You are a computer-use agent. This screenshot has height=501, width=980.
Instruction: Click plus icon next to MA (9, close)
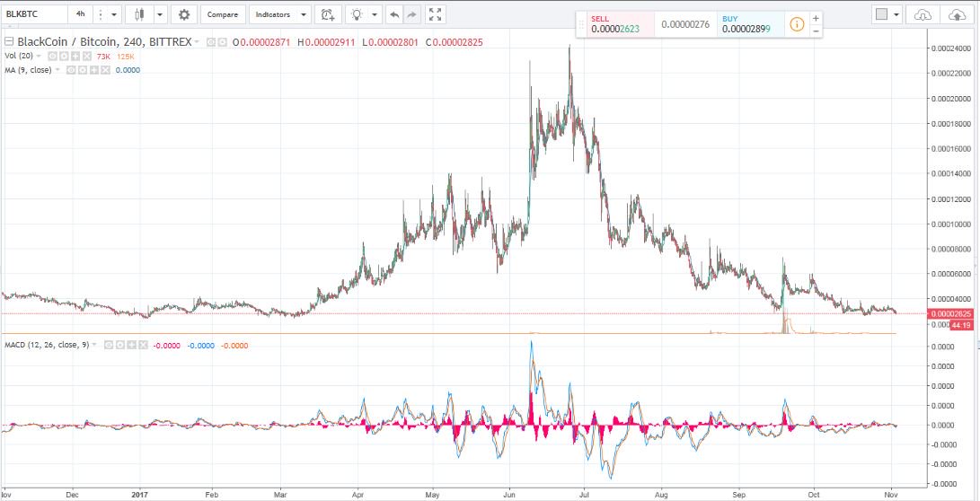93,70
